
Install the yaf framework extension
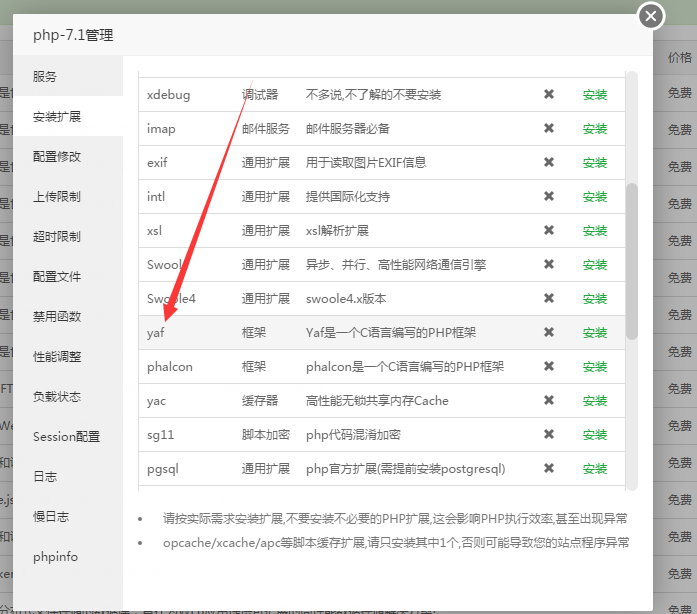coord(595,333)
